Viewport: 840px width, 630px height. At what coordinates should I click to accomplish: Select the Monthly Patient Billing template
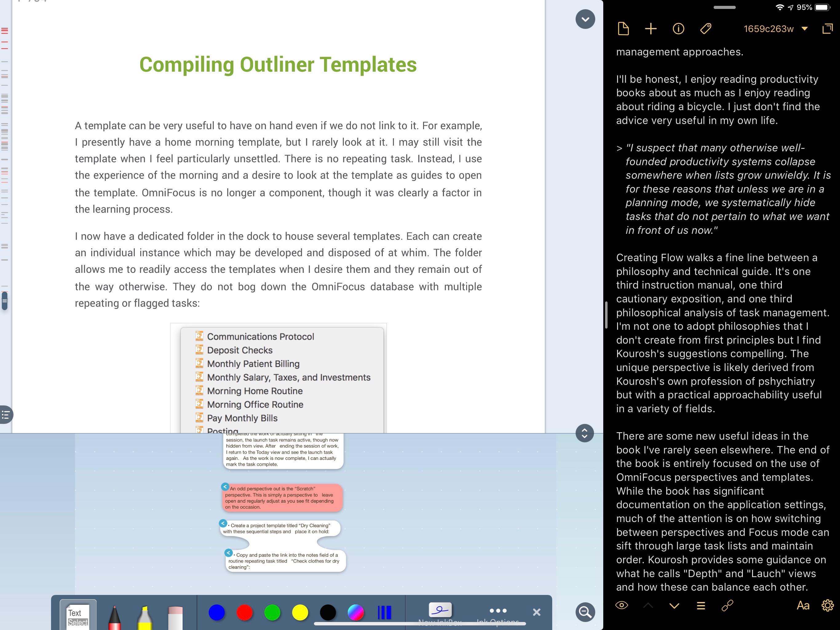click(253, 363)
